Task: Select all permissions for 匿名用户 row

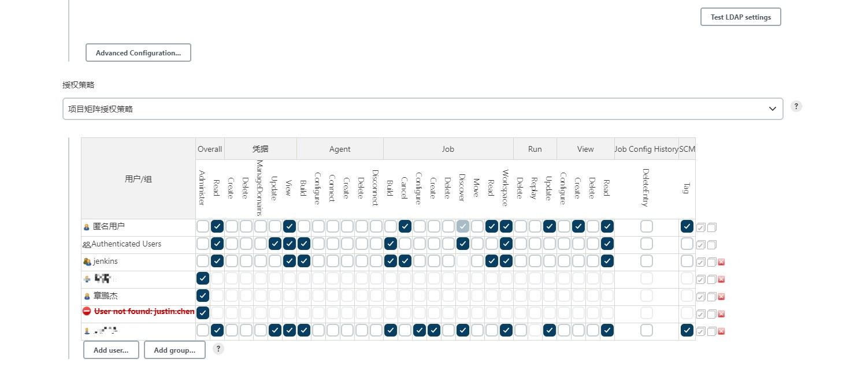Action: pos(701,227)
